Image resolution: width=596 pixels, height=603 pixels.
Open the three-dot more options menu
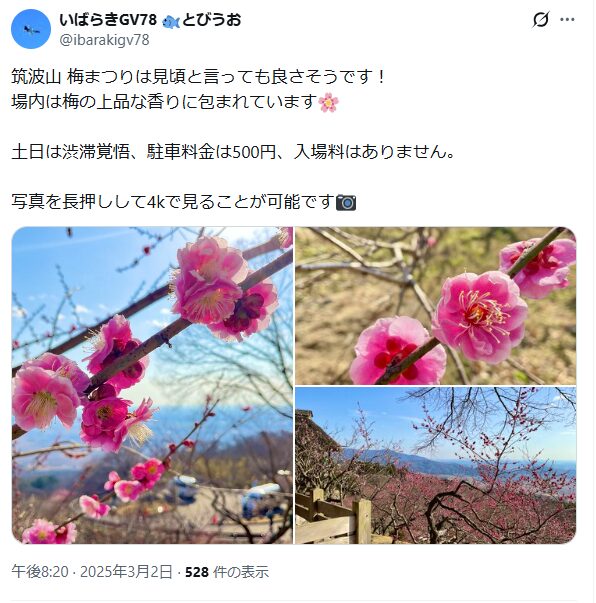(x=567, y=20)
